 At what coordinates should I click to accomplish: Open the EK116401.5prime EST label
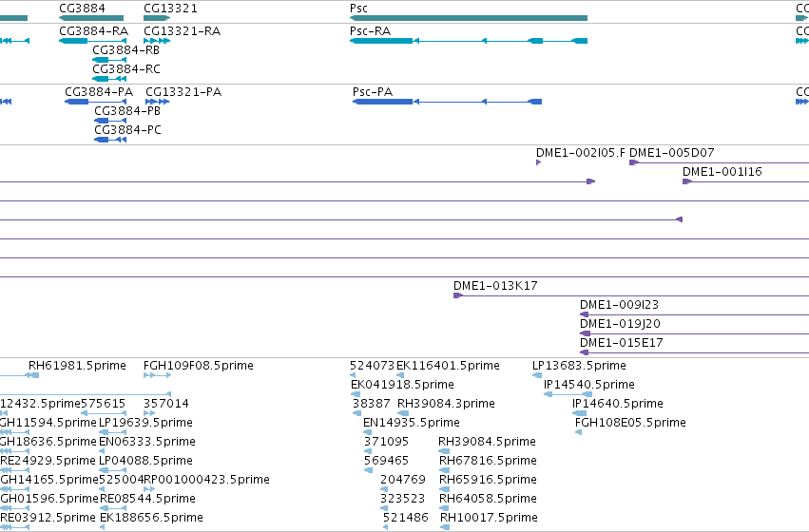coord(448,366)
